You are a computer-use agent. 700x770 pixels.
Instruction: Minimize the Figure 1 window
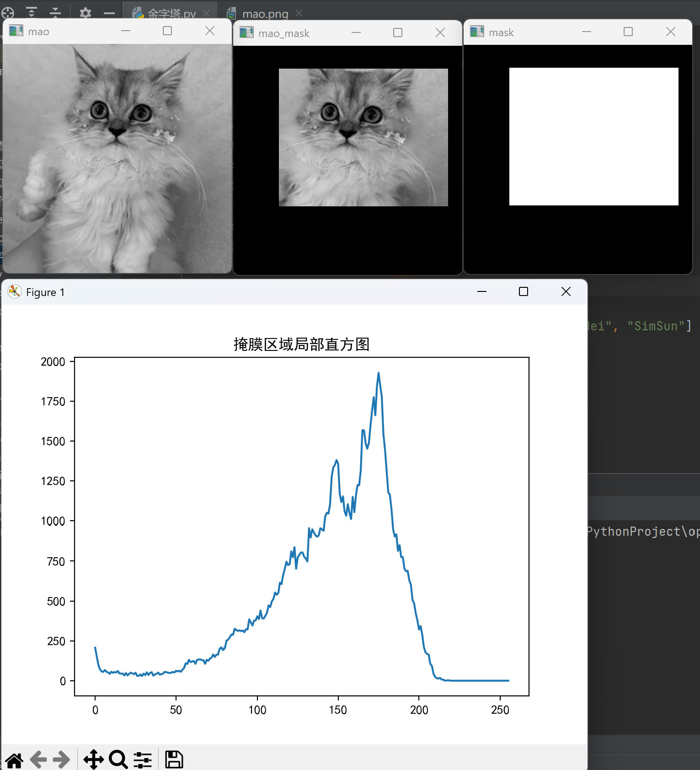pyautogui.click(x=482, y=291)
